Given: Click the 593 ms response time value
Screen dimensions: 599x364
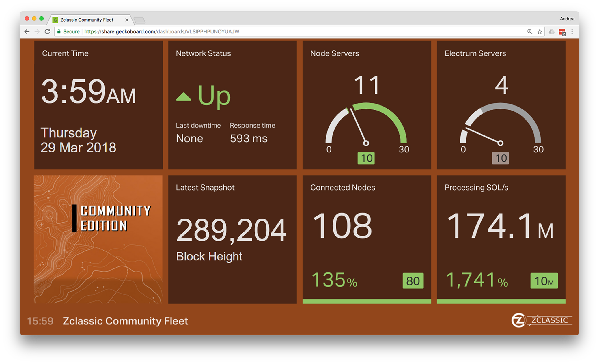Looking at the screenshot, I should click(x=249, y=139).
